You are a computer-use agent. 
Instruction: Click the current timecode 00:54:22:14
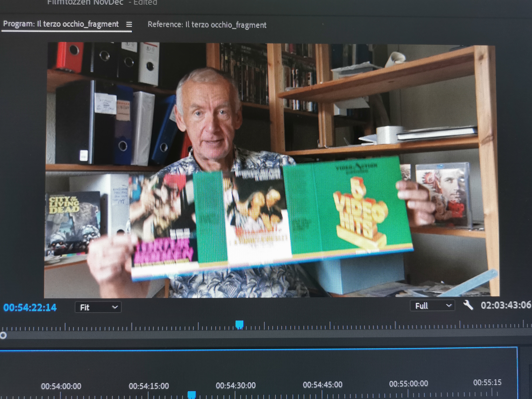30,308
